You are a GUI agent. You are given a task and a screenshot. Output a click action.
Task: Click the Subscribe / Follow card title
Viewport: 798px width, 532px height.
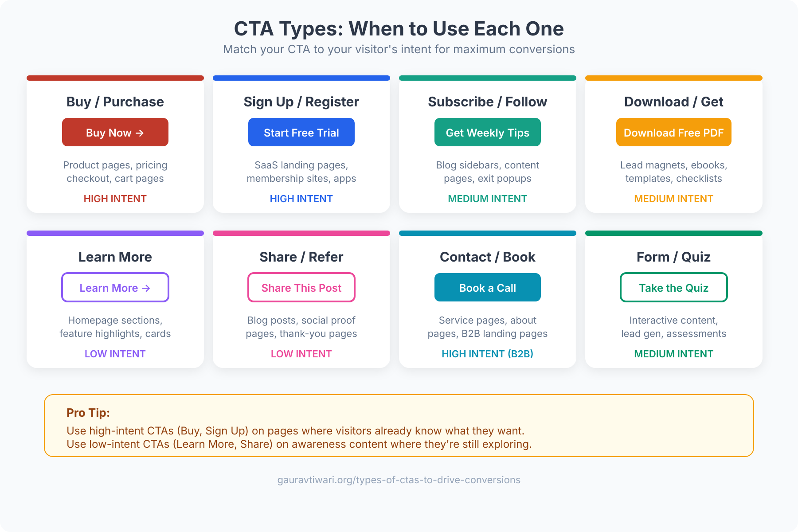488,102
